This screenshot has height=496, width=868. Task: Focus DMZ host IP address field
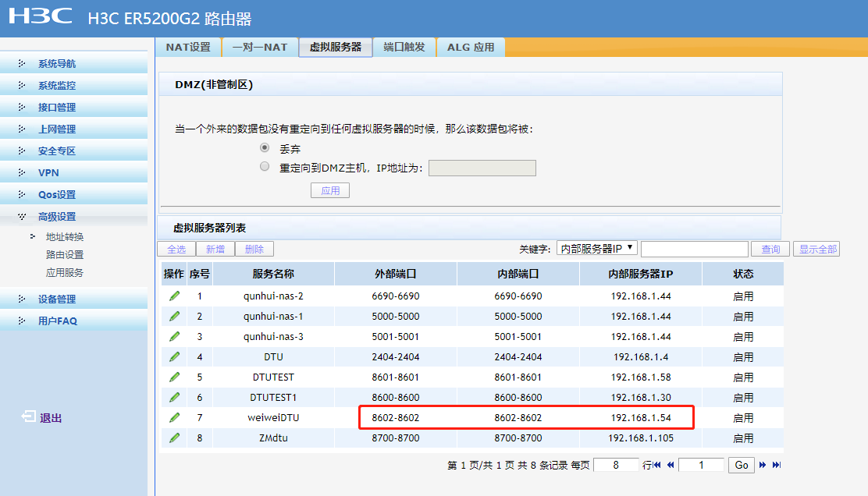[482, 168]
